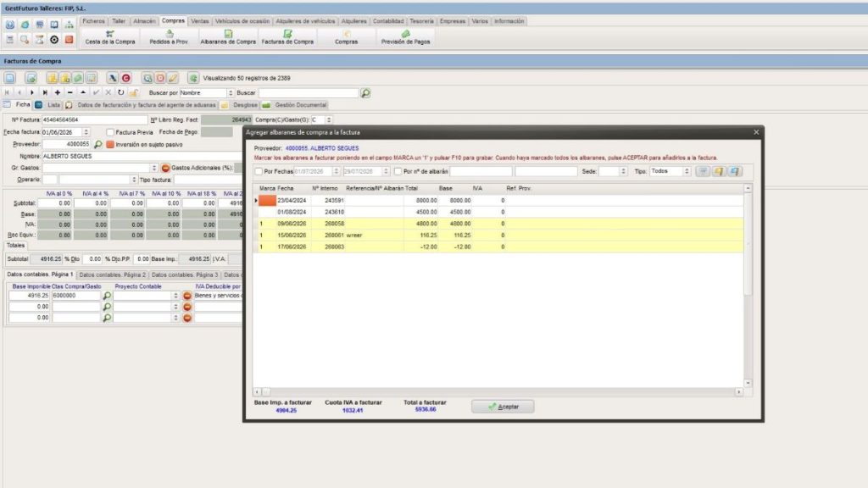Screen dimensions: 868x488
Task: Open the Buscar por Nombre dropdown
Action: (231, 93)
